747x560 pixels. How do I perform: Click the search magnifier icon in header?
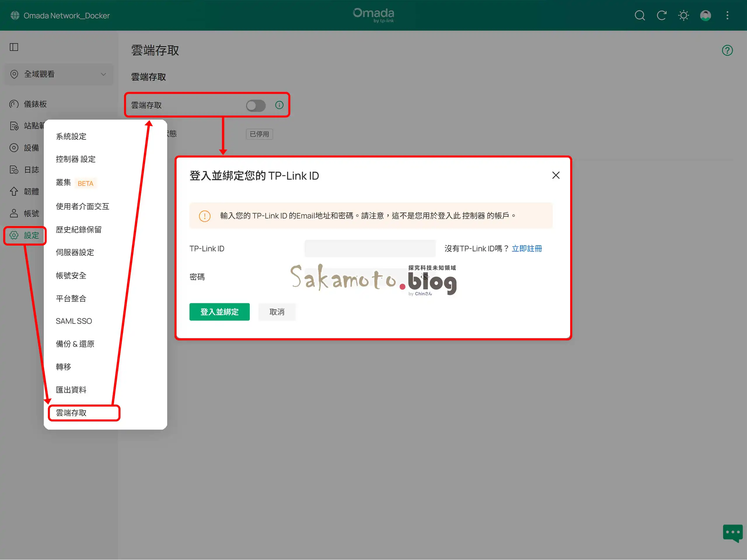coord(639,15)
